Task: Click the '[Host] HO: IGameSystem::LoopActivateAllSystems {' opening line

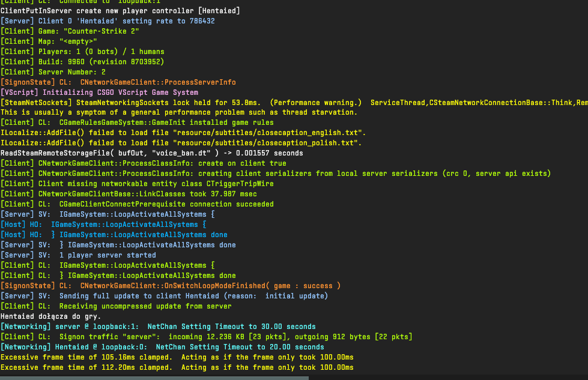Action: (x=103, y=225)
